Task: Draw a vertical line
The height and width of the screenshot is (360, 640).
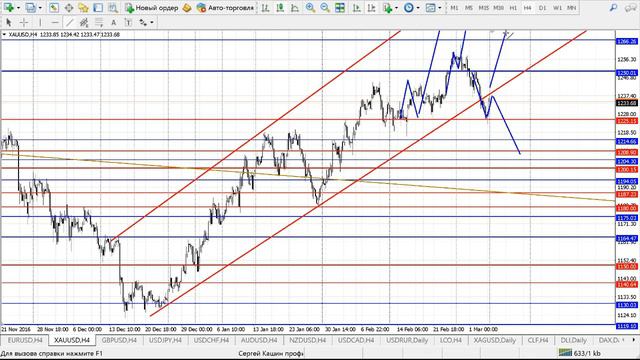Action: [40, 22]
